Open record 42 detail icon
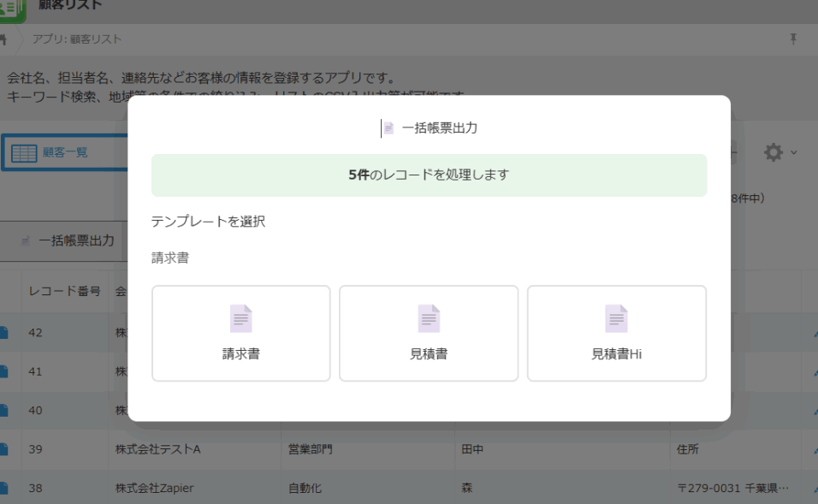The height and width of the screenshot is (504, 818). [4, 333]
